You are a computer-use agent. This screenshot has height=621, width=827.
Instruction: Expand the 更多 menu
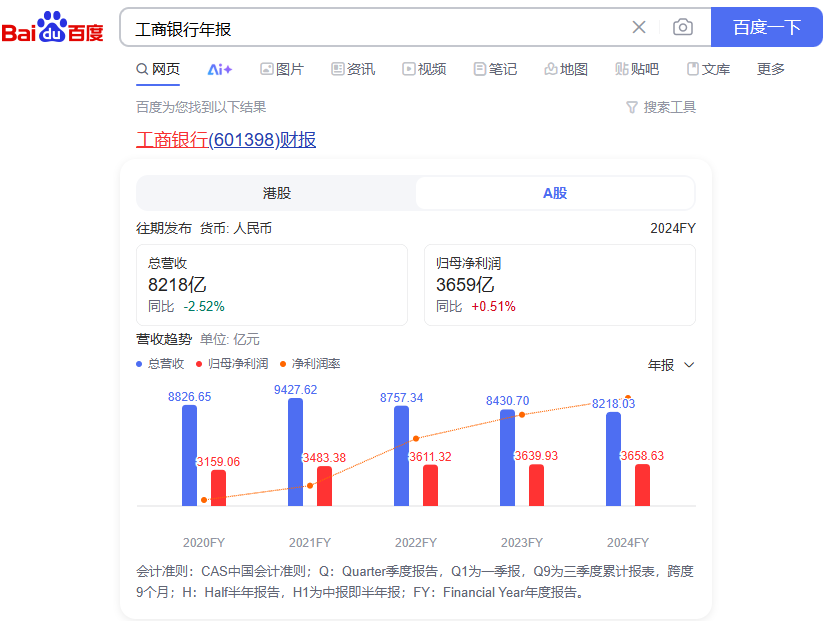tap(771, 69)
